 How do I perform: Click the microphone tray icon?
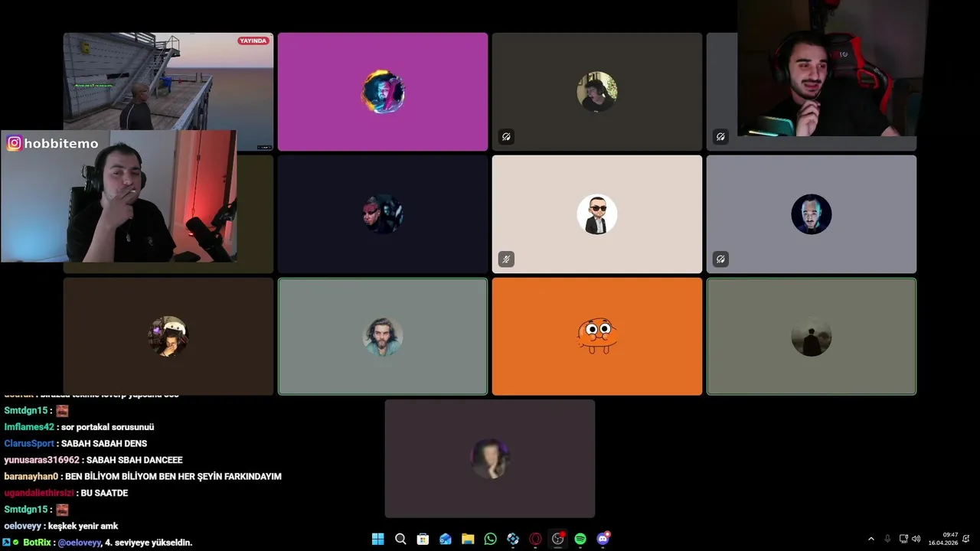coord(887,539)
